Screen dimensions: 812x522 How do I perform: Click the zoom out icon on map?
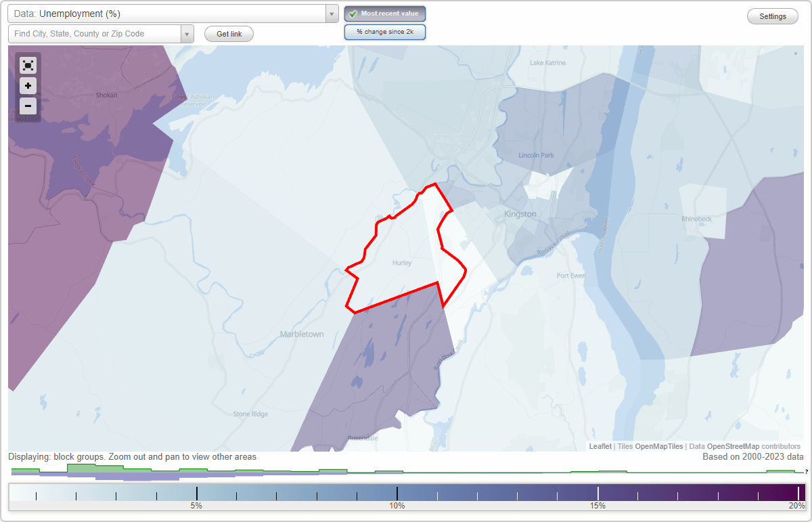click(x=28, y=106)
